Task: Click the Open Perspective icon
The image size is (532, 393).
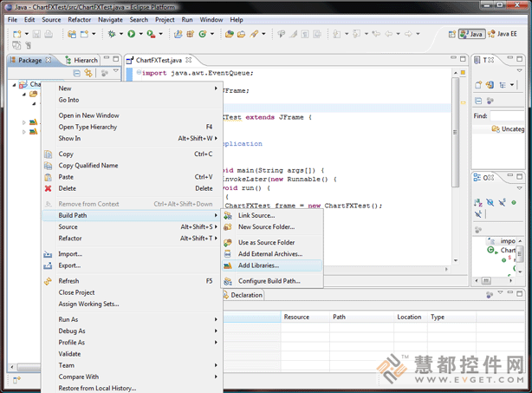Action: coord(451,34)
